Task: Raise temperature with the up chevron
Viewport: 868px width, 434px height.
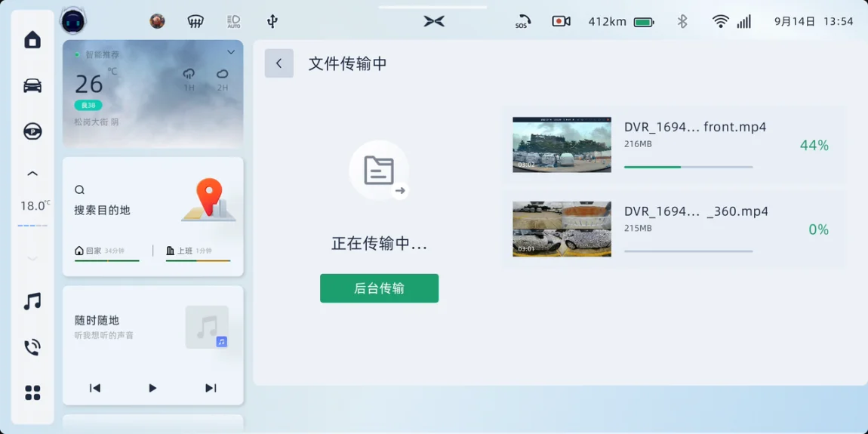Action: coord(32,174)
